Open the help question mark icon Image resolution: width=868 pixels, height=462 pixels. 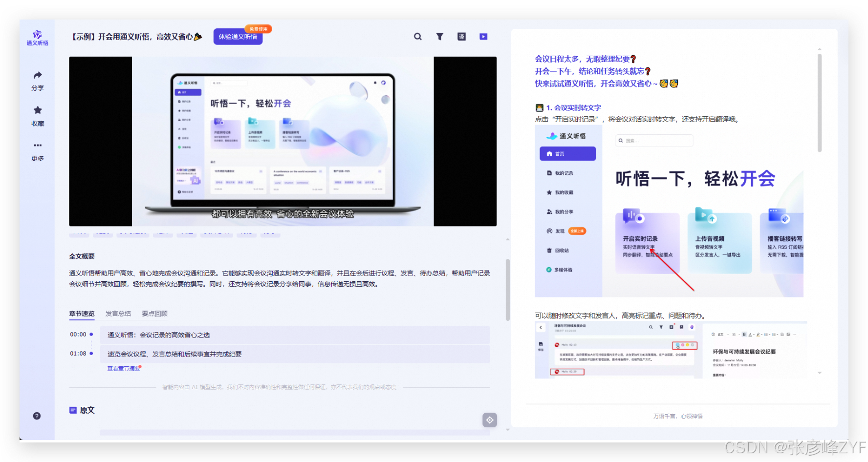click(x=37, y=416)
